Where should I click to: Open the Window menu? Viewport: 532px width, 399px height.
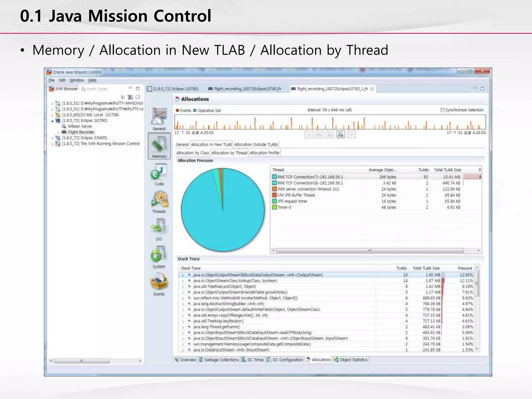pyautogui.click(x=77, y=80)
